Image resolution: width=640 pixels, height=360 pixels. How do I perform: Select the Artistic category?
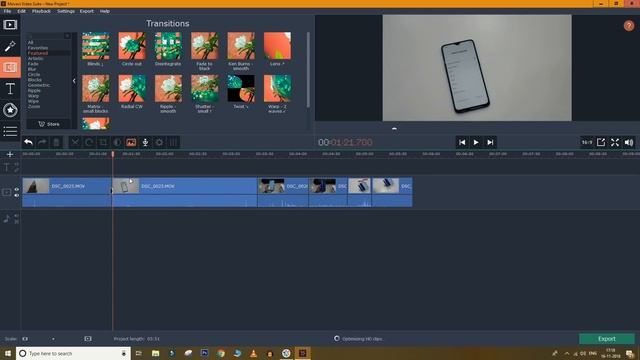pyautogui.click(x=36, y=58)
